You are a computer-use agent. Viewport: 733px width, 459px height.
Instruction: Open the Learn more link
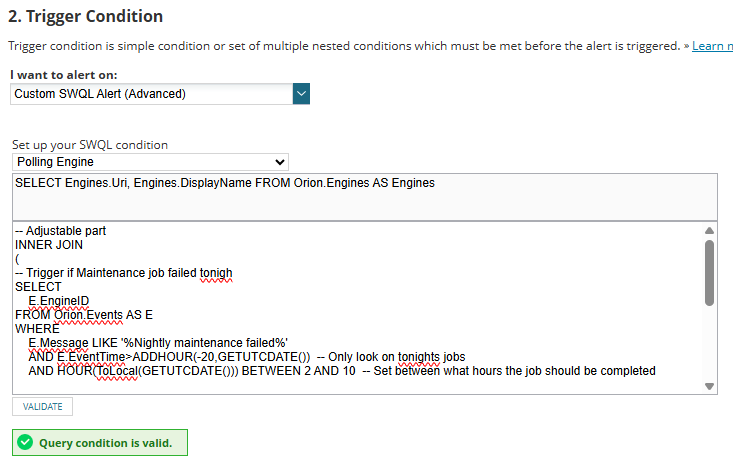[x=712, y=46]
